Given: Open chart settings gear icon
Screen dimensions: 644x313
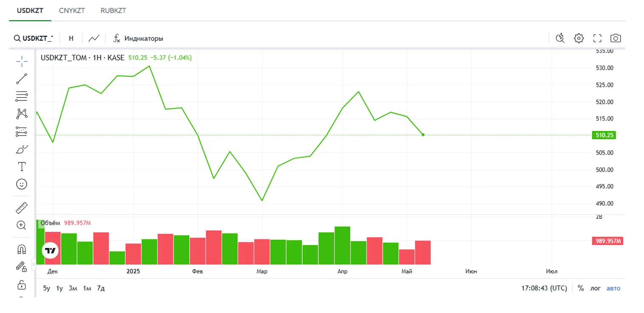Looking at the screenshot, I should pos(579,38).
